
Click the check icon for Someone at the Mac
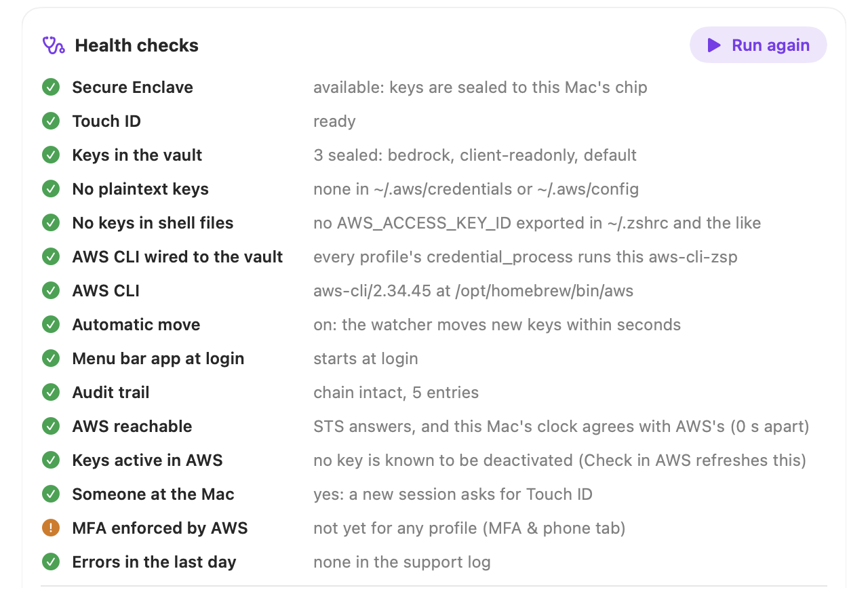[x=51, y=494]
